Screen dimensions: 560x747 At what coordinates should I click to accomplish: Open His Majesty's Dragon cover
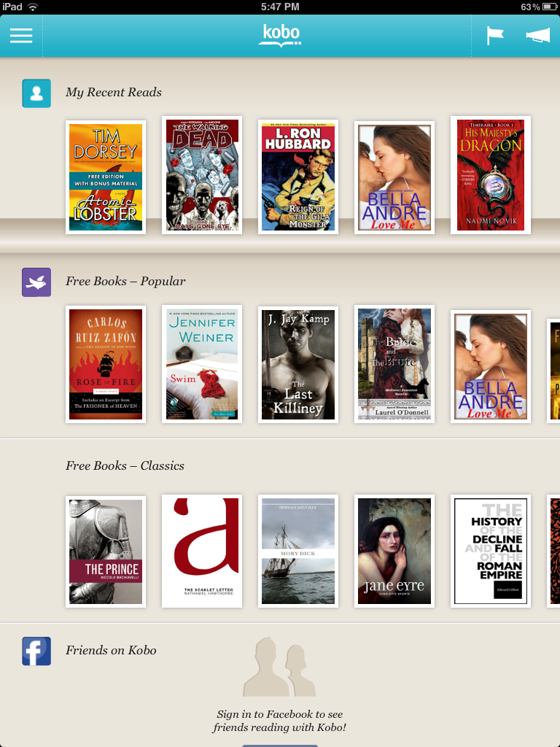coord(491,175)
